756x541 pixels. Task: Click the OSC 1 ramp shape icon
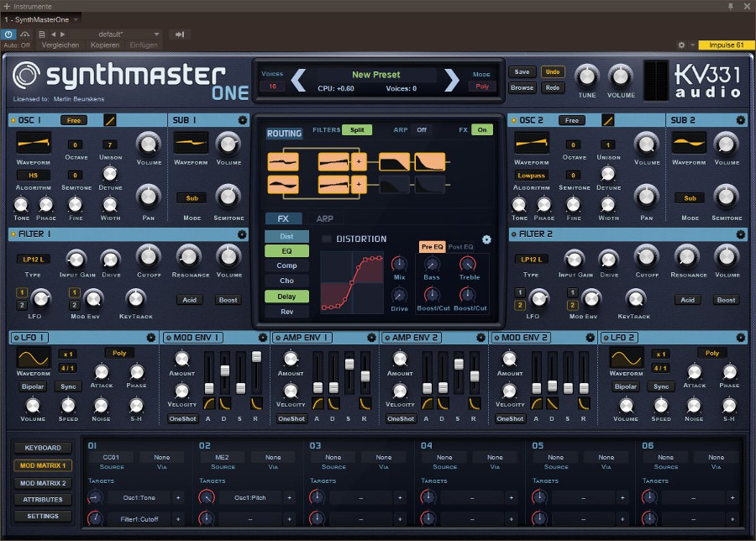click(110, 120)
